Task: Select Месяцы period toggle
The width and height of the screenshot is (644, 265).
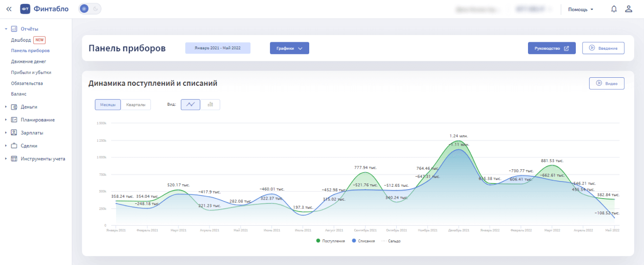Action: pos(107,104)
